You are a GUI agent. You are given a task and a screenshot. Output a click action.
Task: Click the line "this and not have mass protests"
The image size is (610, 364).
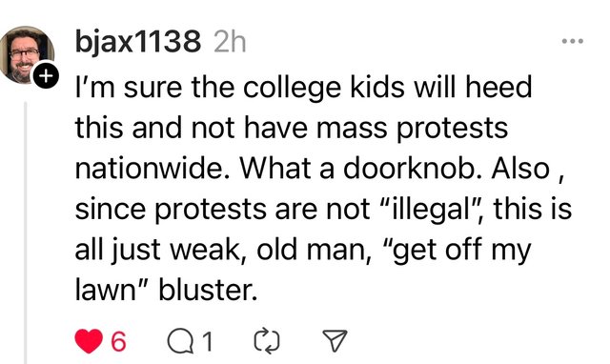292,129
